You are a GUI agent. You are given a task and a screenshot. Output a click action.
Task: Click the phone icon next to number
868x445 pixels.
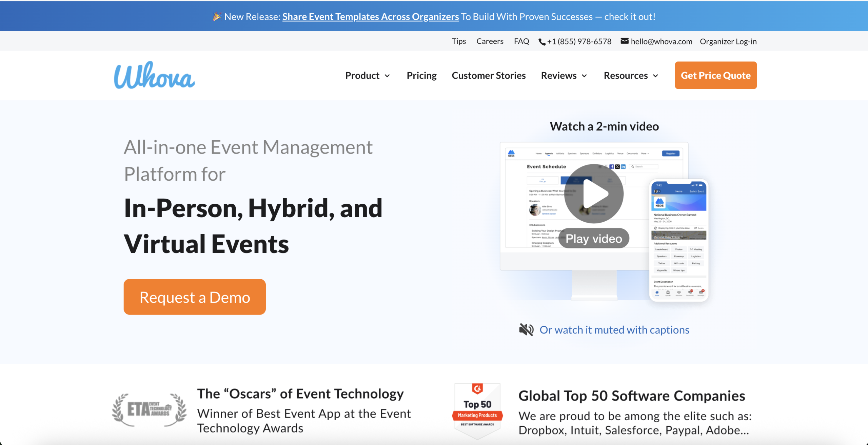click(x=542, y=42)
